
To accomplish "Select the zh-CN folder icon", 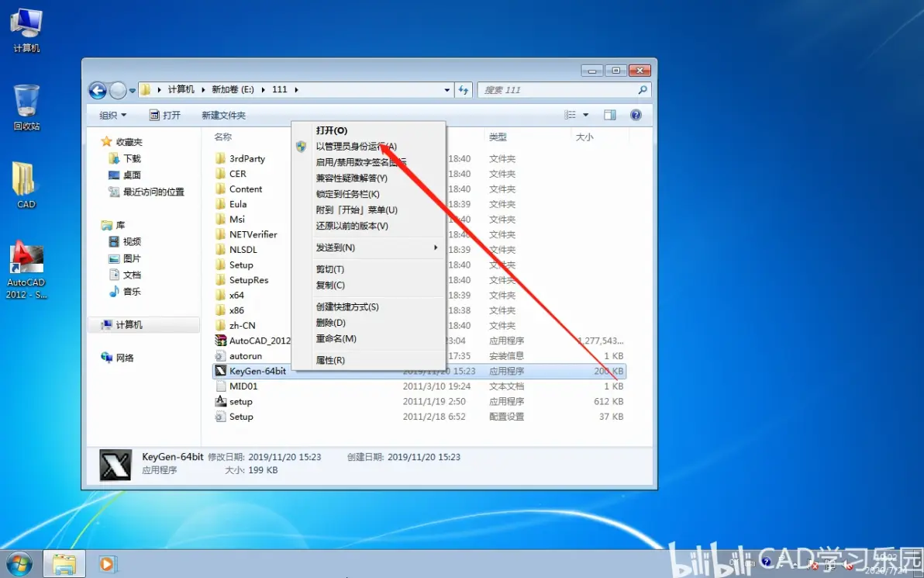I will [x=220, y=326].
